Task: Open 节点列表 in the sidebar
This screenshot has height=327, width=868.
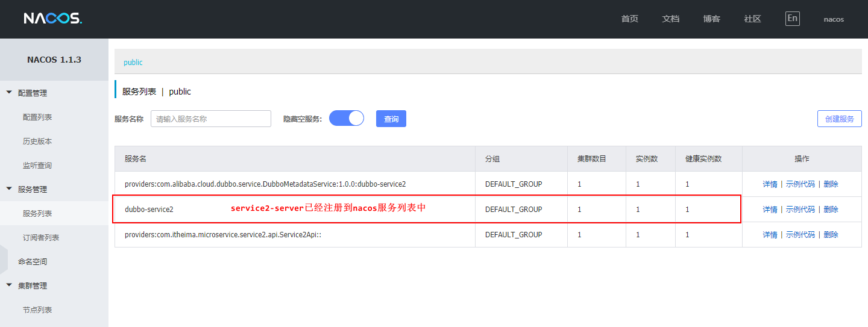Action: (x=37, y=310)
